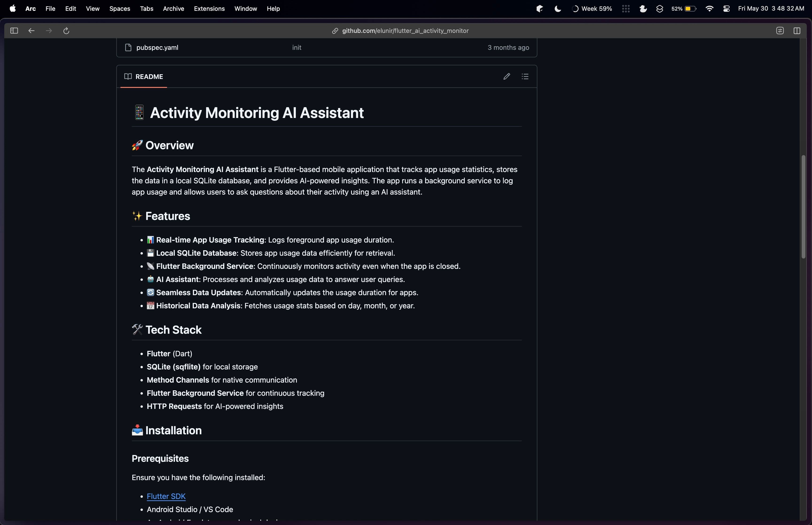Open the split view icon at top right

click(x=797, y=31)
